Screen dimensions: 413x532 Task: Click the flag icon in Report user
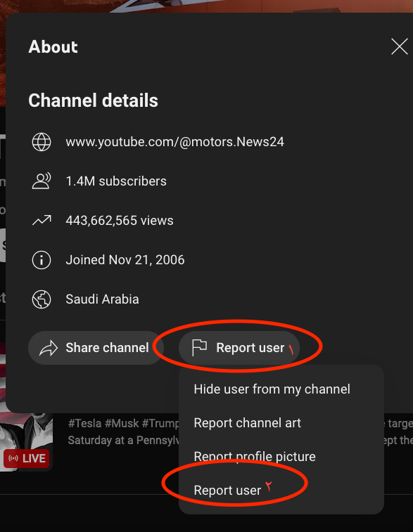pos(199,348)
